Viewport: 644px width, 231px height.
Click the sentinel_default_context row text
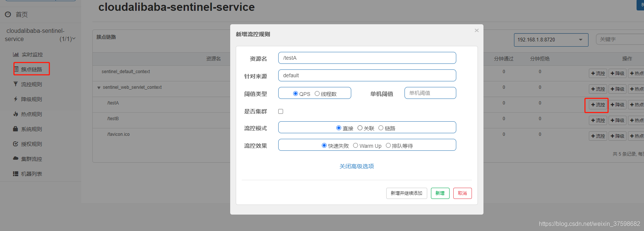click(x=126, y=72)
